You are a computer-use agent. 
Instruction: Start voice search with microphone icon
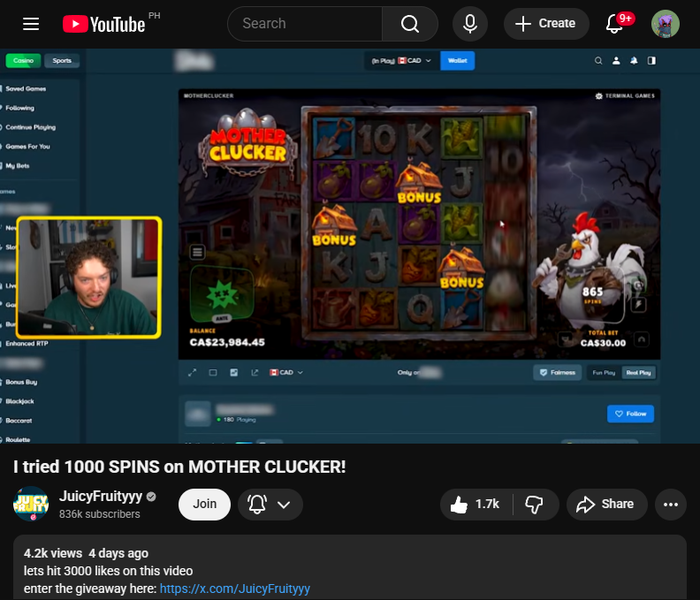(x=469, y=24)
